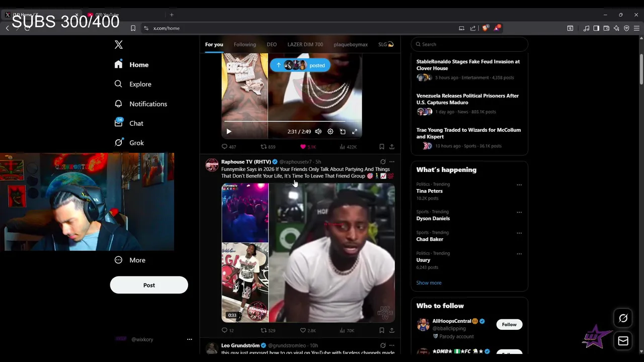644x362 pixels.
Task: Open Leo Grundström's profile link
Action: (240, 345)
